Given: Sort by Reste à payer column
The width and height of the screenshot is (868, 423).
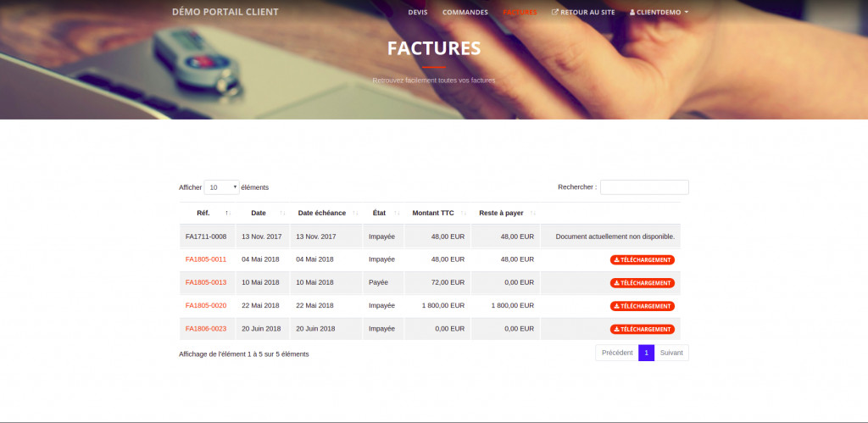Looking at the screenshot, I should 505,213.
